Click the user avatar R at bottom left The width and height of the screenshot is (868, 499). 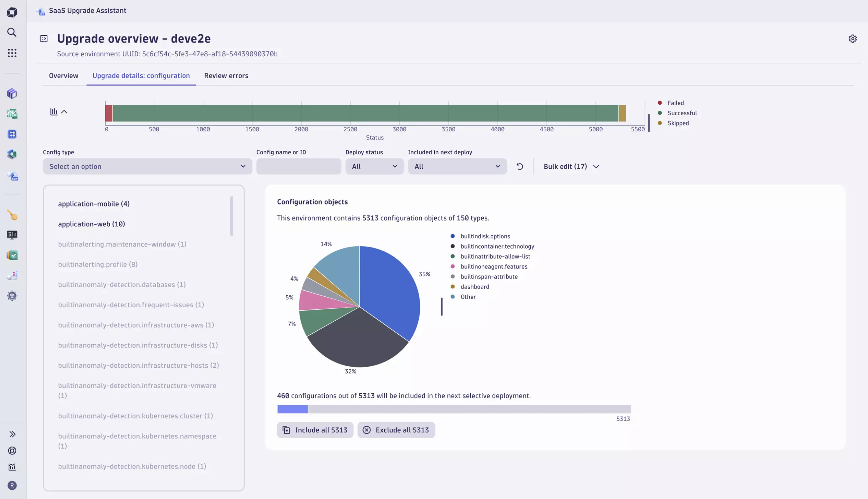coord(12,486)
